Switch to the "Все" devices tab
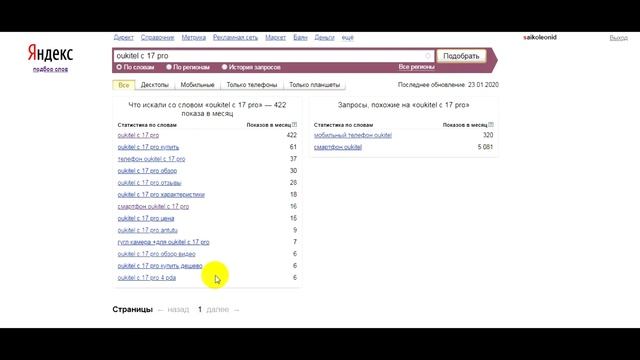 pos(124,85)
